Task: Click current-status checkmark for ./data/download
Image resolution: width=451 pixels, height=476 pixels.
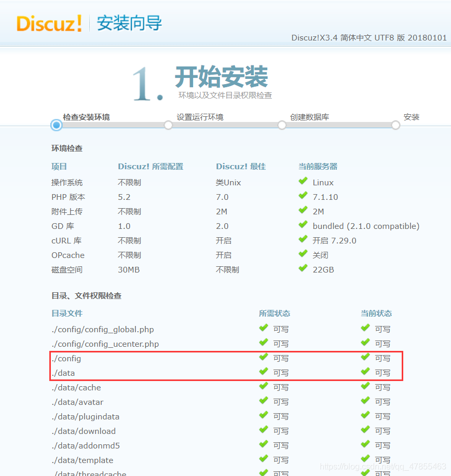Action: 365,430
